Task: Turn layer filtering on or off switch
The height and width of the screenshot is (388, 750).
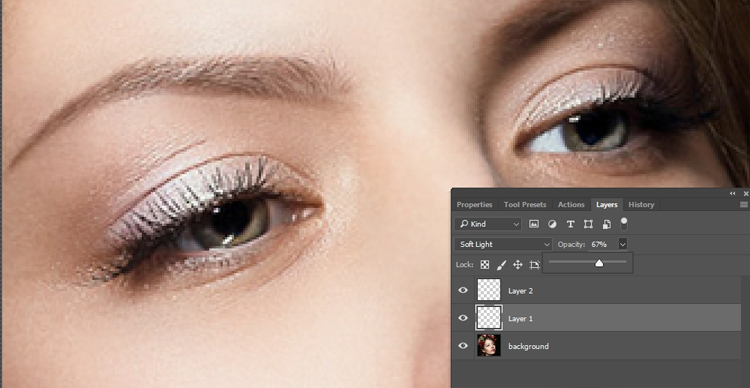Action: click(624, 223)
